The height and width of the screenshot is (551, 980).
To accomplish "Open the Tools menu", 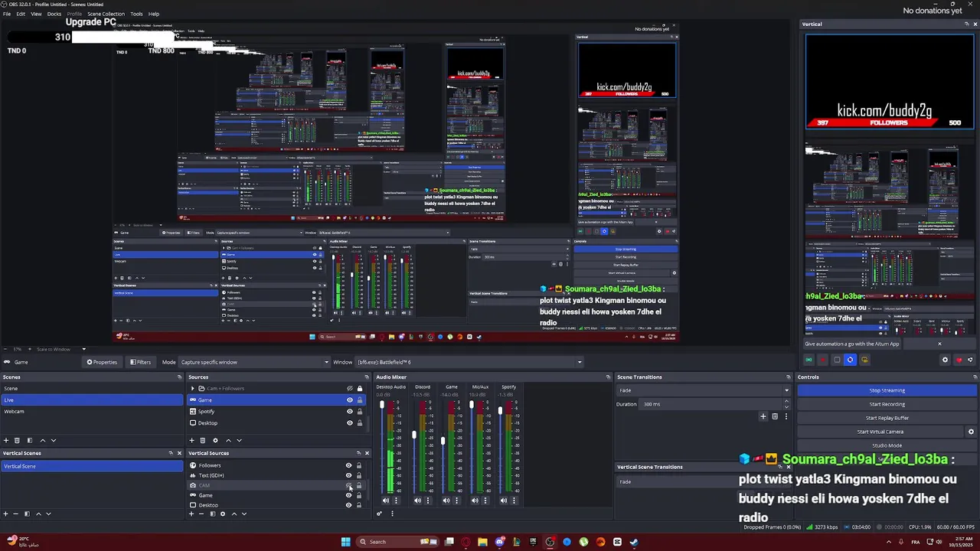I will [x=136, y=14].
